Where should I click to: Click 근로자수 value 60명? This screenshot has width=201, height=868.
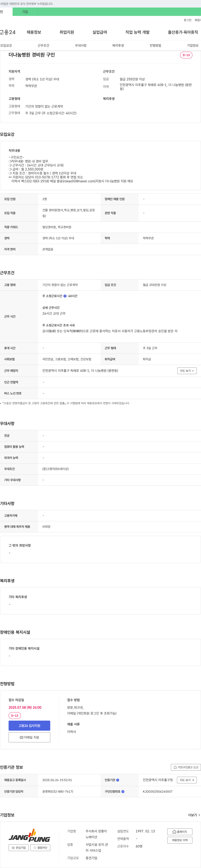[x=139, y=846]
